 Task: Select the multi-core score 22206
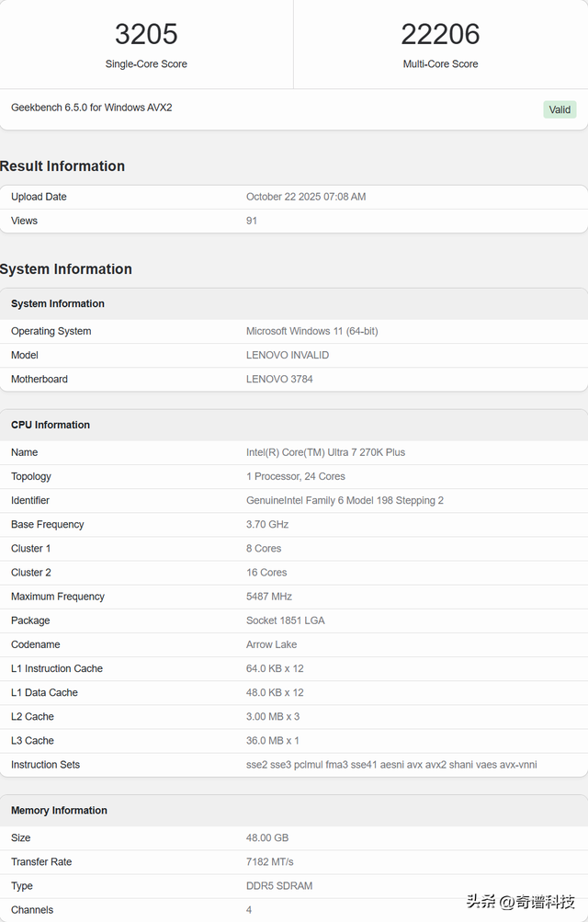(x=440, y=34)
